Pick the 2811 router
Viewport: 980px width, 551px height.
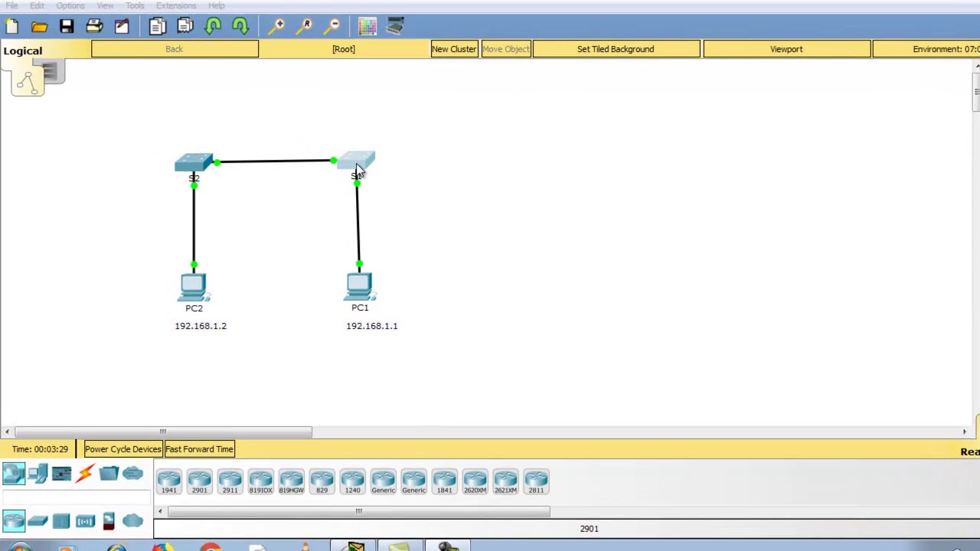[536, 481]
